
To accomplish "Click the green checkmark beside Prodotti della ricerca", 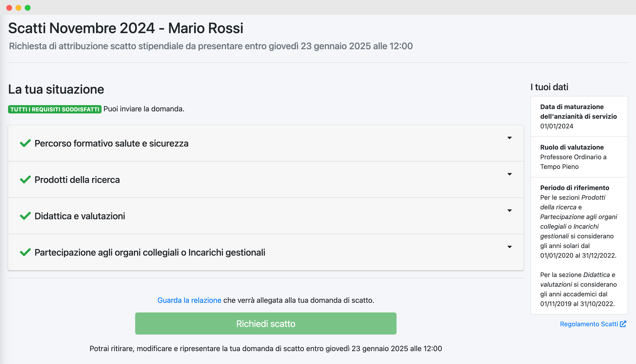I will 25,179.
